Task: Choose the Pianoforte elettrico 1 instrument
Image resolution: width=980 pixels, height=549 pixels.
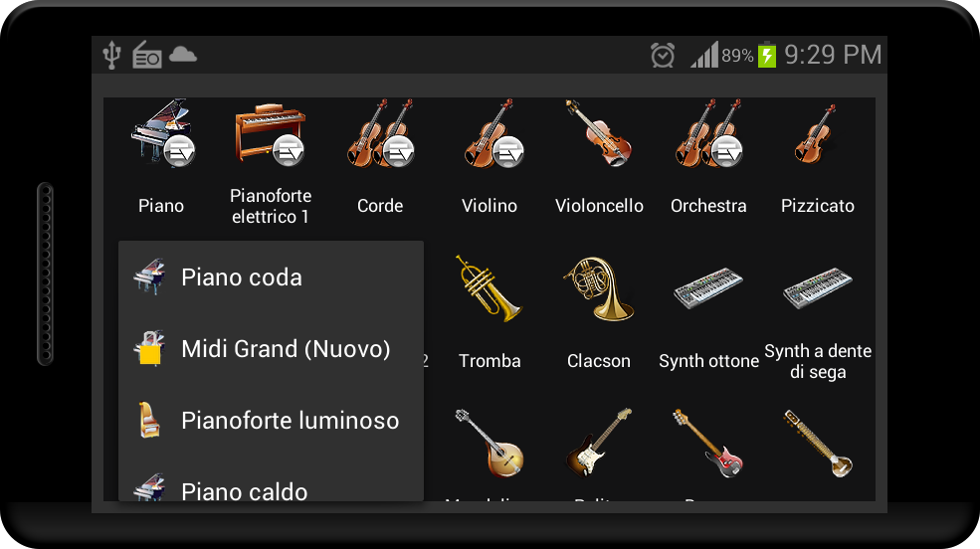Action: click(x=270, y=134)
